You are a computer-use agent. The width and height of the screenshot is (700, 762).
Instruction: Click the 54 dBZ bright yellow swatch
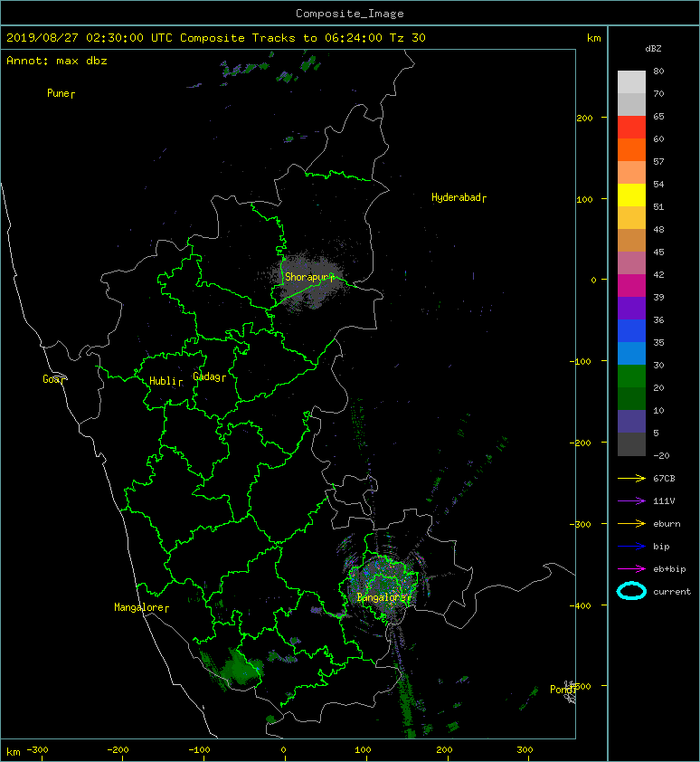(x=631, y=195)
